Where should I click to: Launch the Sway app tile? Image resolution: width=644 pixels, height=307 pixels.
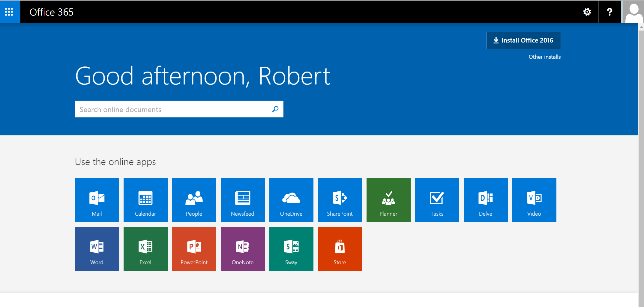[x=291, y=249]
